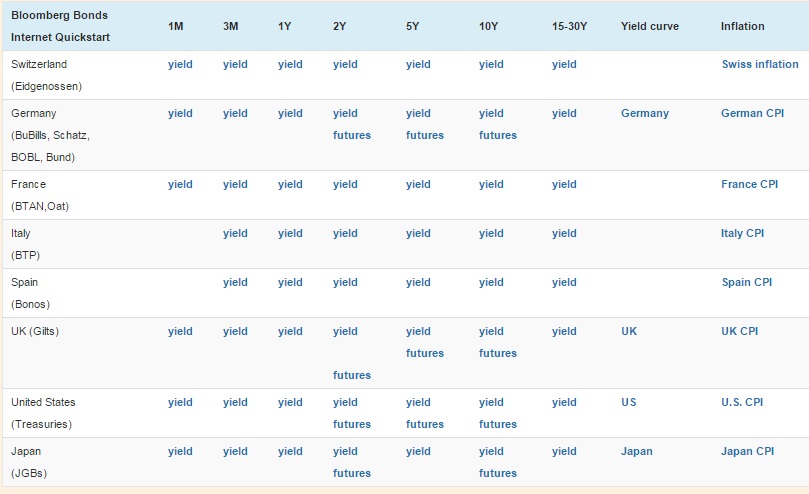Image resolution: width=809 pixels, height=494 pixels.
Task: Open the Japan yield curve link
Action: pos(636,451)
